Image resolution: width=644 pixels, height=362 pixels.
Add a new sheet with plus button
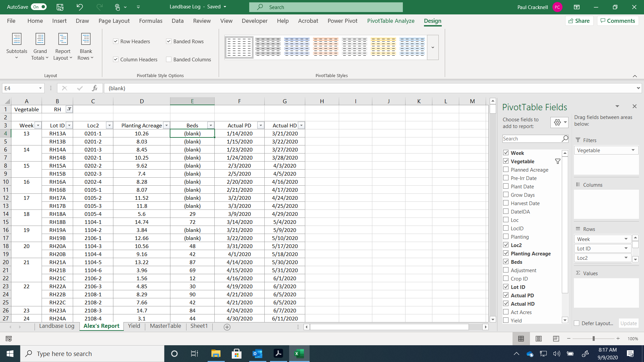(227, 327)
